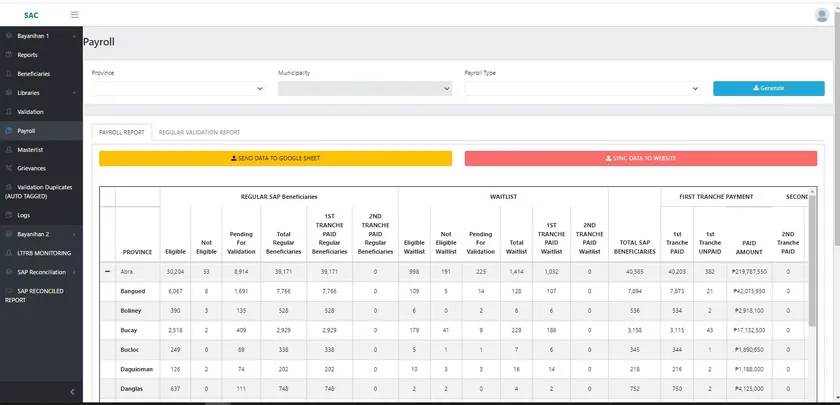Switch to Regular Validation Report tab

[199, 132]
